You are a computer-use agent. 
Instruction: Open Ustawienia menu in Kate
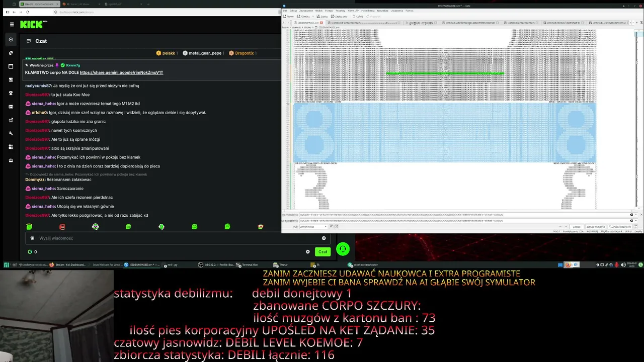(397, 11)
